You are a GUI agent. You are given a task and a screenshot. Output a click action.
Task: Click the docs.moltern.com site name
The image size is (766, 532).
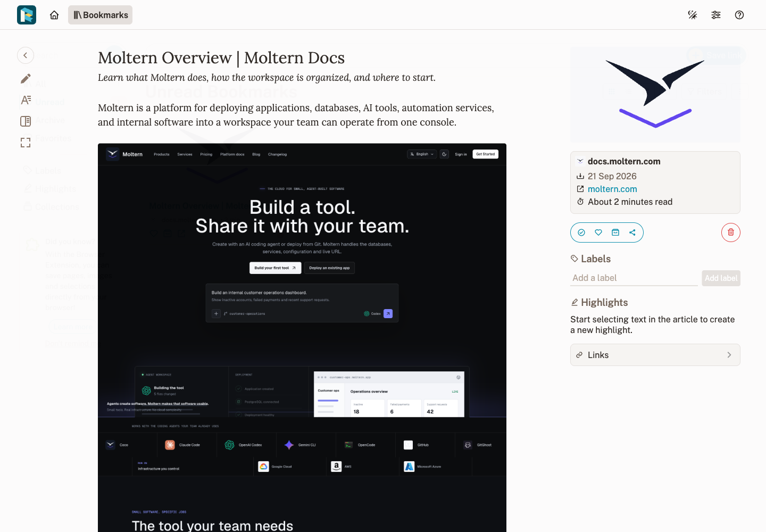(x=624, y=161)
